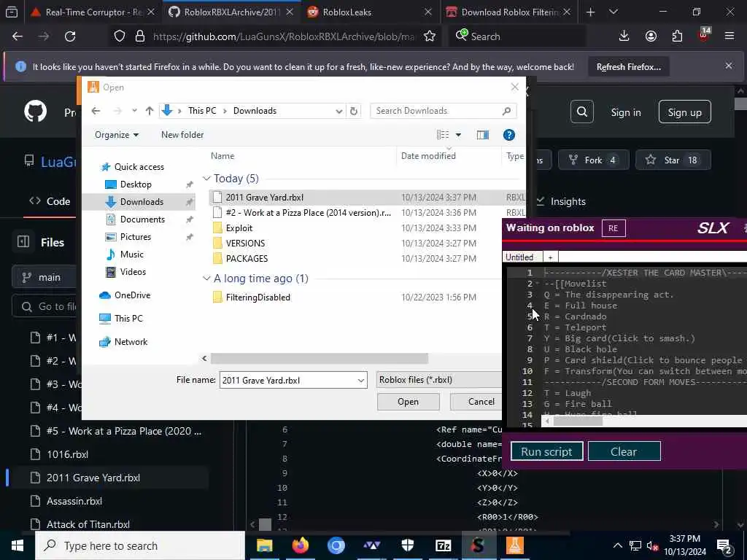The image size is (747, 560).
Task: Open help in Open dialog
Action: pos(508,135)
